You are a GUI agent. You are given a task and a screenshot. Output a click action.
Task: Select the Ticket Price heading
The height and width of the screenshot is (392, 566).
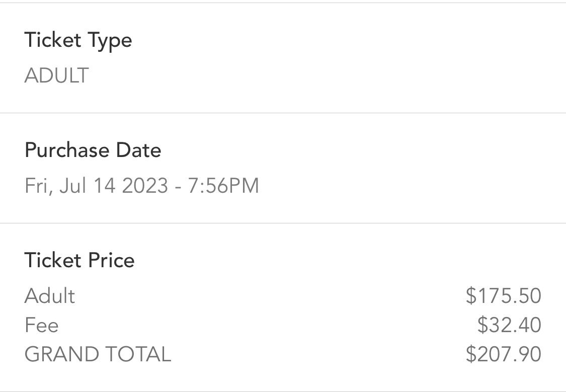pos(79,260)
